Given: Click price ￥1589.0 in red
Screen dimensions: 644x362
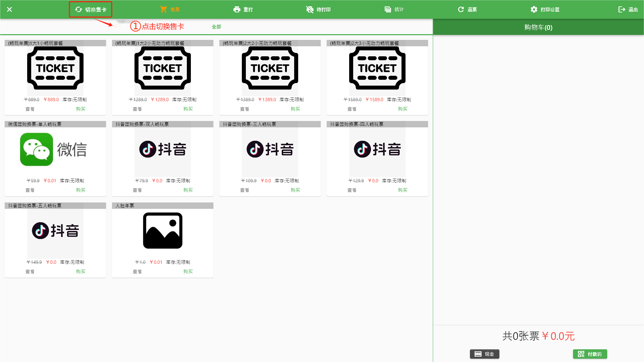Looking at the screenshot, I should pos(374,100).
